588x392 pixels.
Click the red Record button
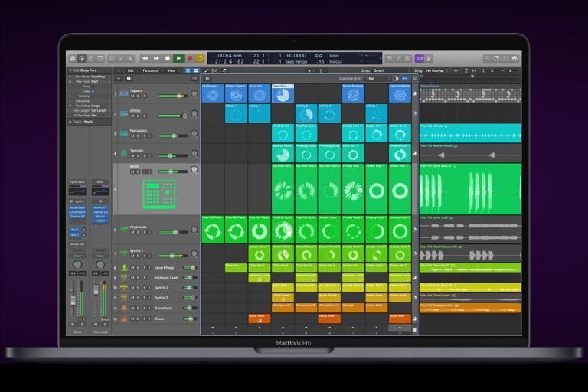[189, 58]
